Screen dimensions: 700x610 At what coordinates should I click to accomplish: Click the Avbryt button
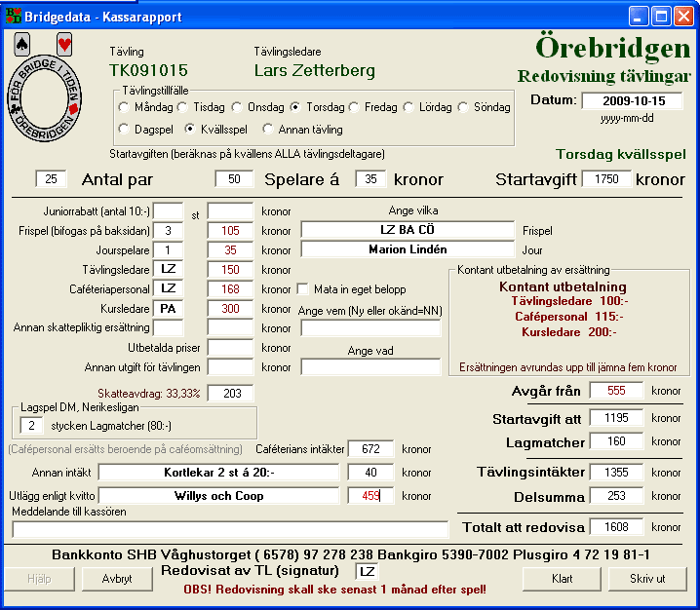[118, 578]
